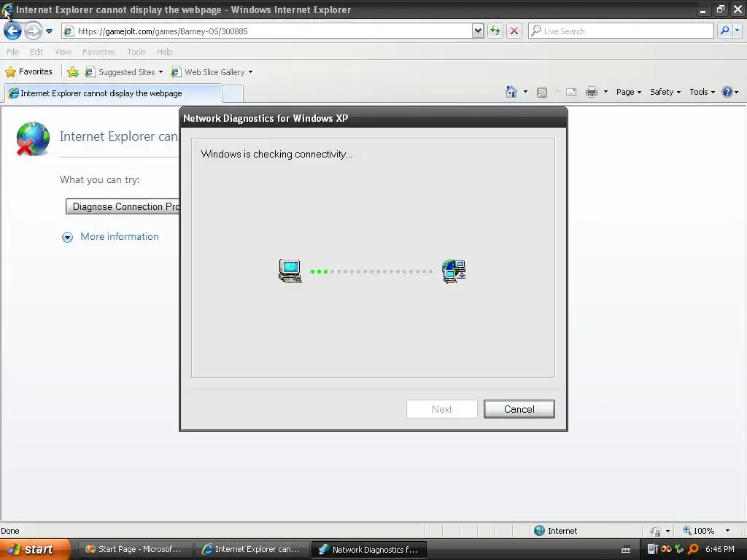
Task: Open the File menu
Action: click(13, 52)
